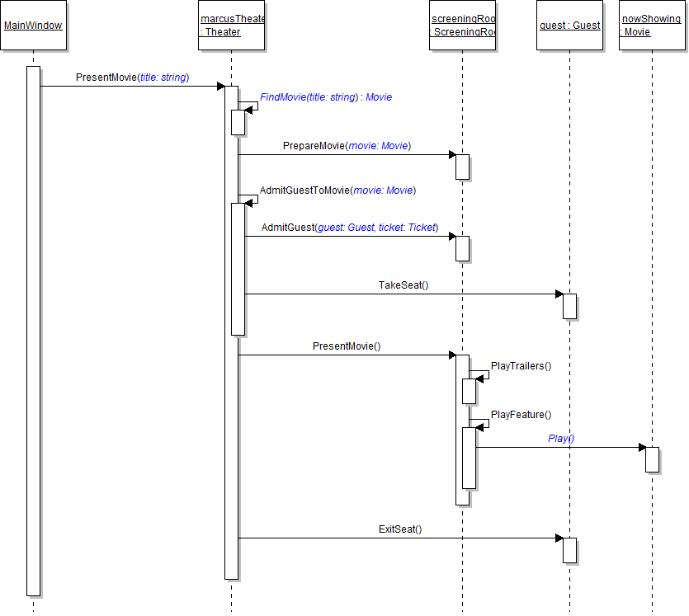Click the guest activation box under TakeSeat()

pos(569,306)
